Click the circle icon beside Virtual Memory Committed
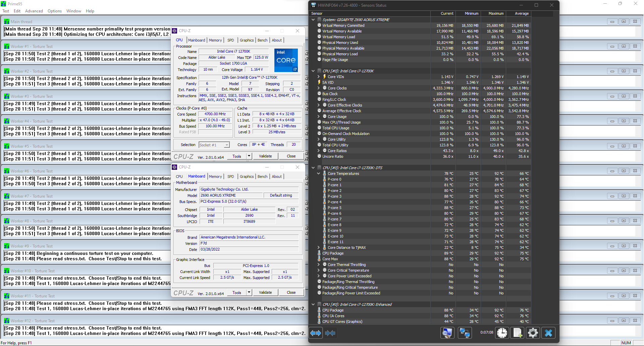The width and height of the screenshot is (644, 346). pos(319,25)
